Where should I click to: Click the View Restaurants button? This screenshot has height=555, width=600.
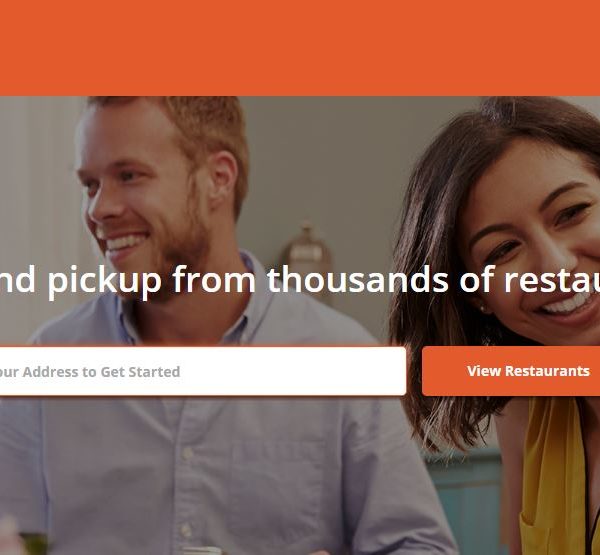click(511, 371)
